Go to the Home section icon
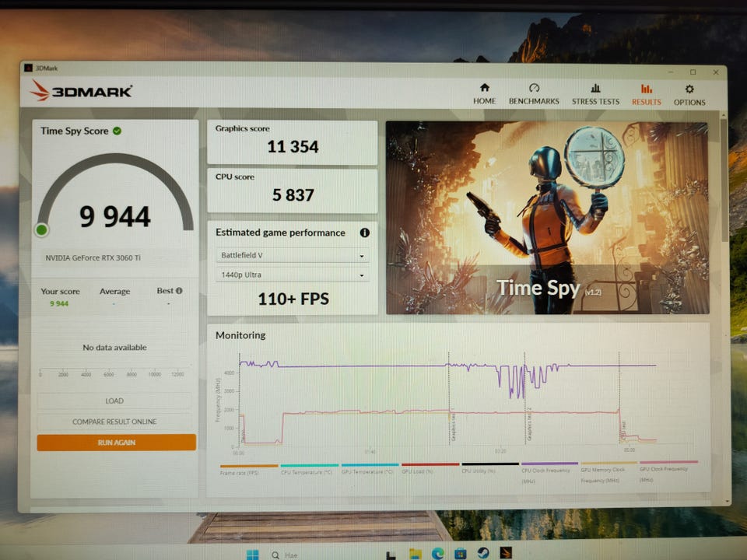Screen dimensions: 747x560 [485, 88]
